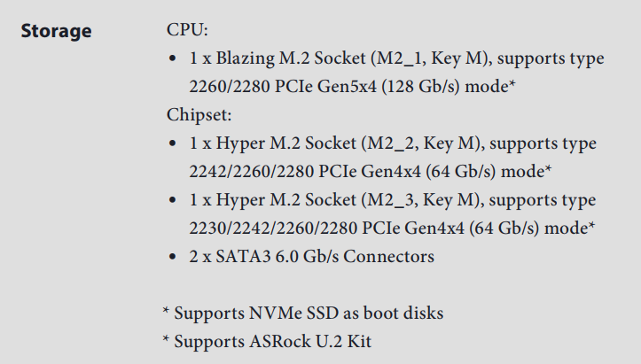Click the Supports ASRock U.2 Kit footnote
This screenshot has width=641, height=364.
[280, 342]
